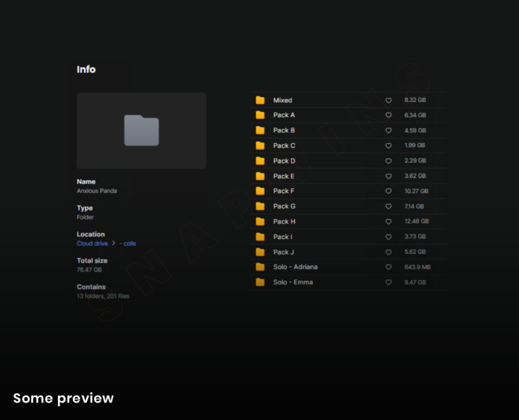The width and height of the screenshot is (519, 420).
Task: Click the Pack H folder icon
Action: [260, 221]
